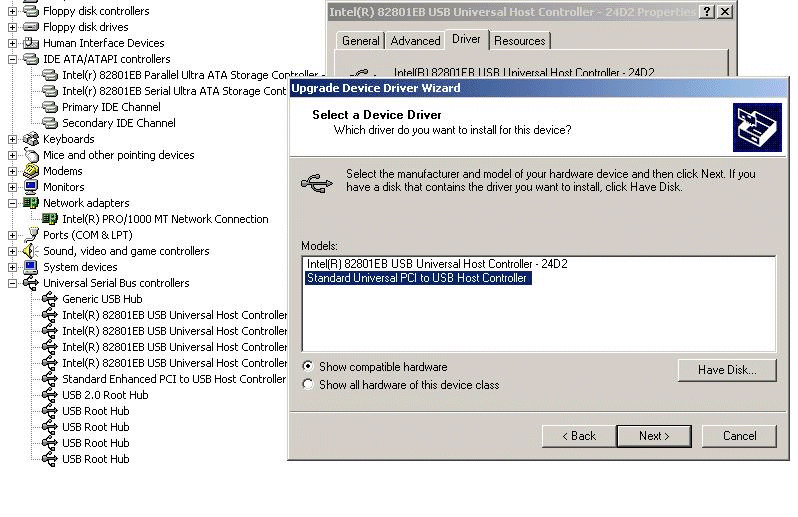This screenshot has height=517, width=798.
Task: Click the Generic USB Hub icon
Action: point(50,299)
